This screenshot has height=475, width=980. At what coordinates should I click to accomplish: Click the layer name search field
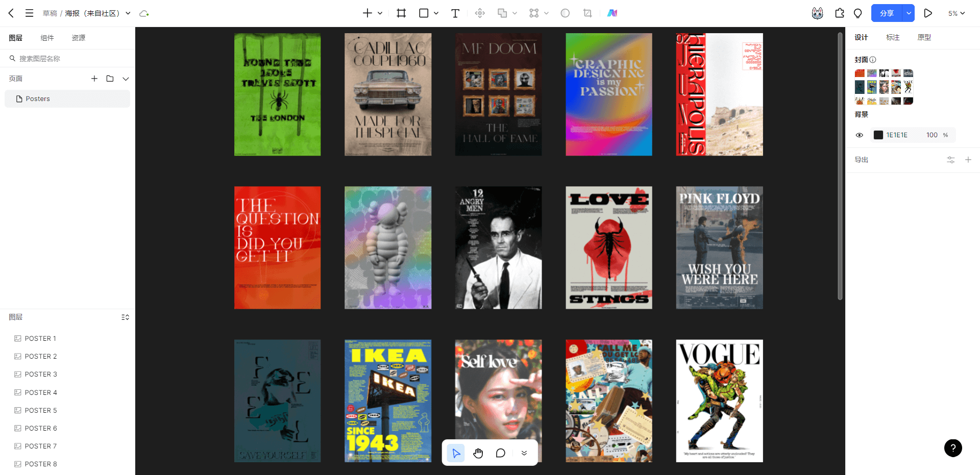pyautogui.click(x=67, y=59)
